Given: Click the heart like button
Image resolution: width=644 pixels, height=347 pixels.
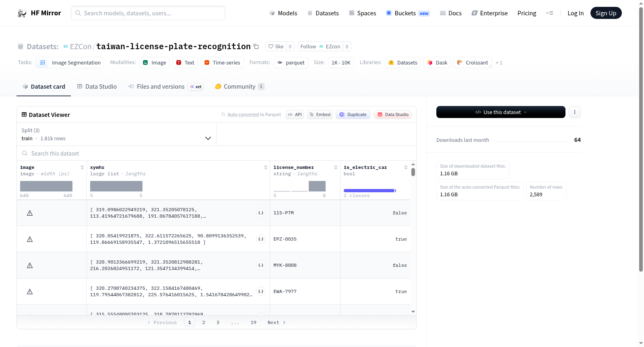Looking at the screenshot, I should coord(276,46).
